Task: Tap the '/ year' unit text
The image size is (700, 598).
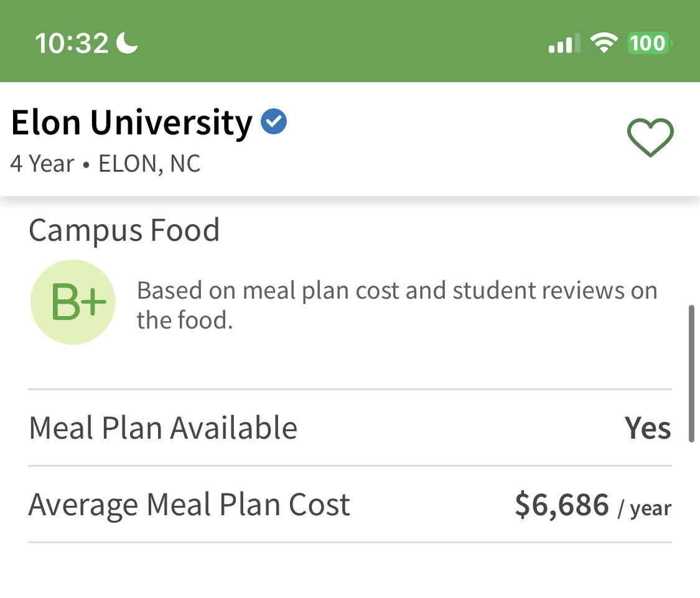Action: pos(645,508)
